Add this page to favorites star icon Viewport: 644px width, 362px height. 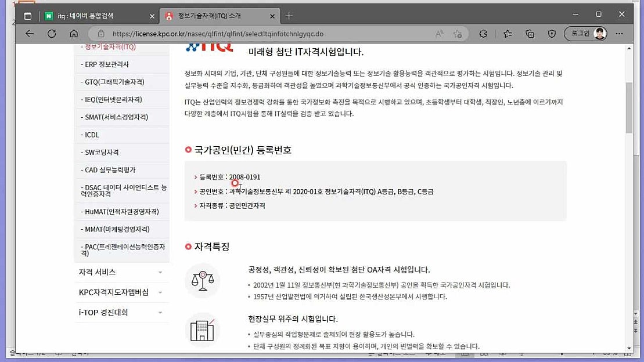tap(458, 34)
